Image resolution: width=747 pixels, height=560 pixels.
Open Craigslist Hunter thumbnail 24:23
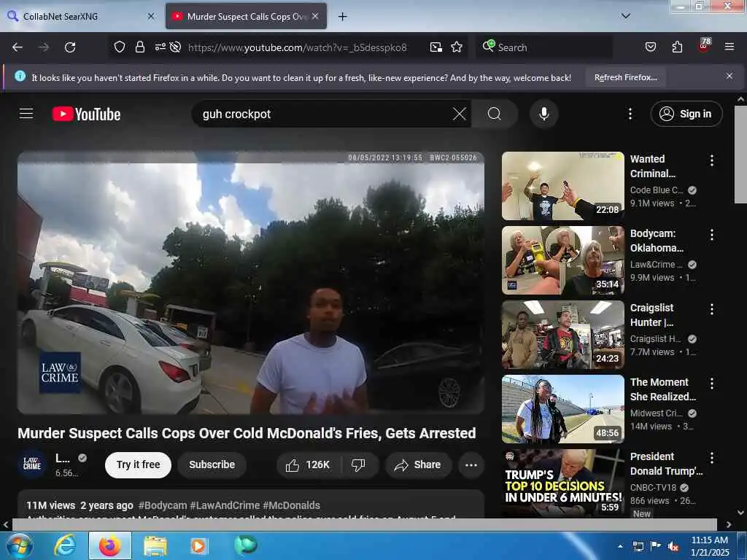[x=562, y=335]
